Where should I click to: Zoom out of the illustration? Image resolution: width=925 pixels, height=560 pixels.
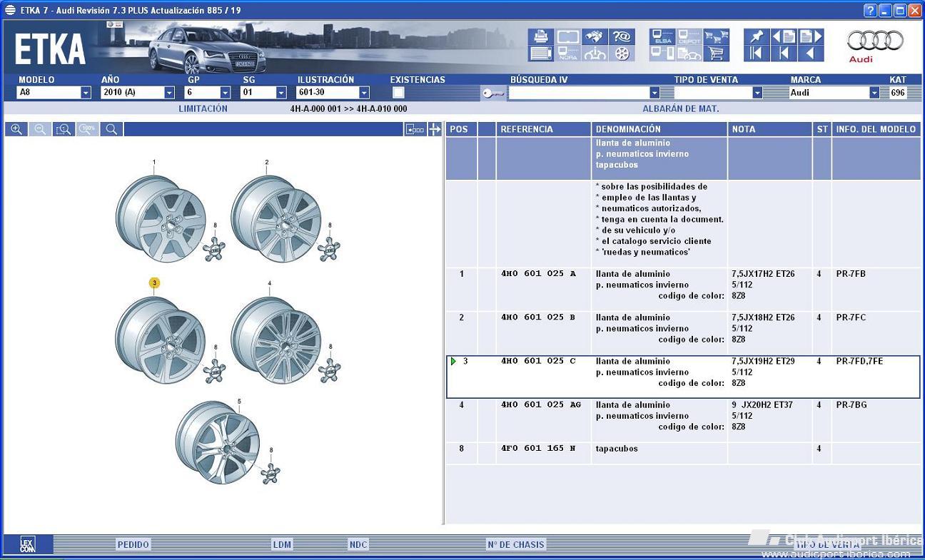(x=40, y=129)
